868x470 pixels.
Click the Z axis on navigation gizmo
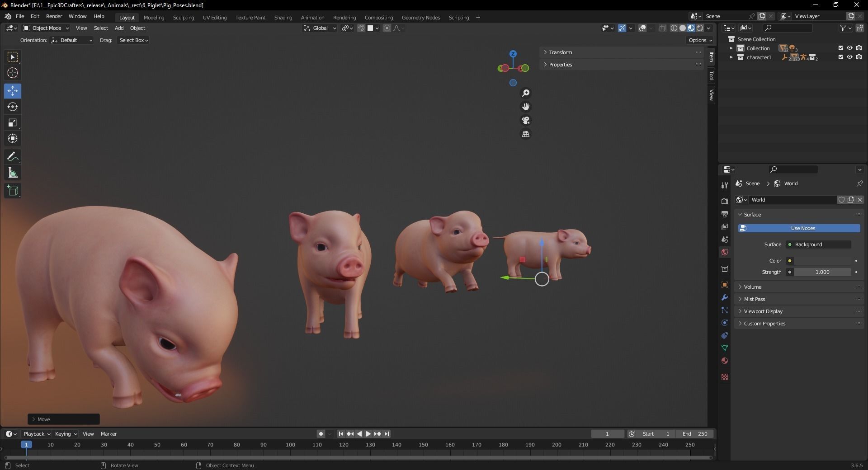coord(513,54)
